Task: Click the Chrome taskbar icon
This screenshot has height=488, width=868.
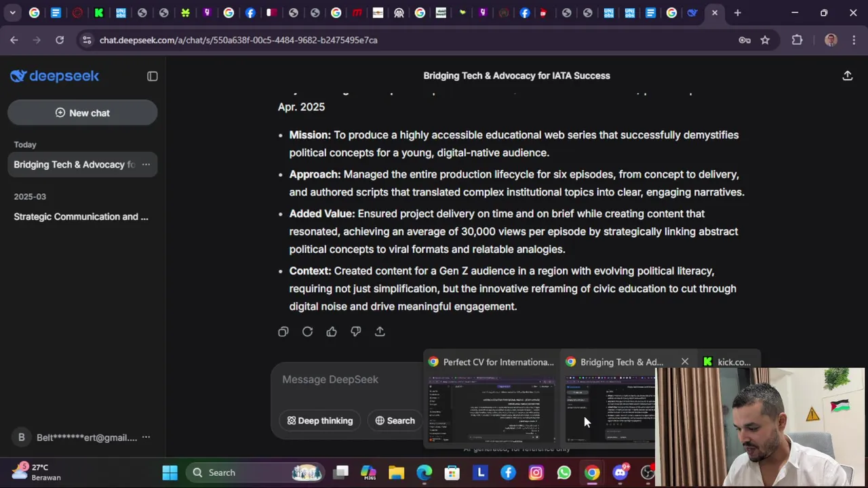Action: tap(592, 472)
